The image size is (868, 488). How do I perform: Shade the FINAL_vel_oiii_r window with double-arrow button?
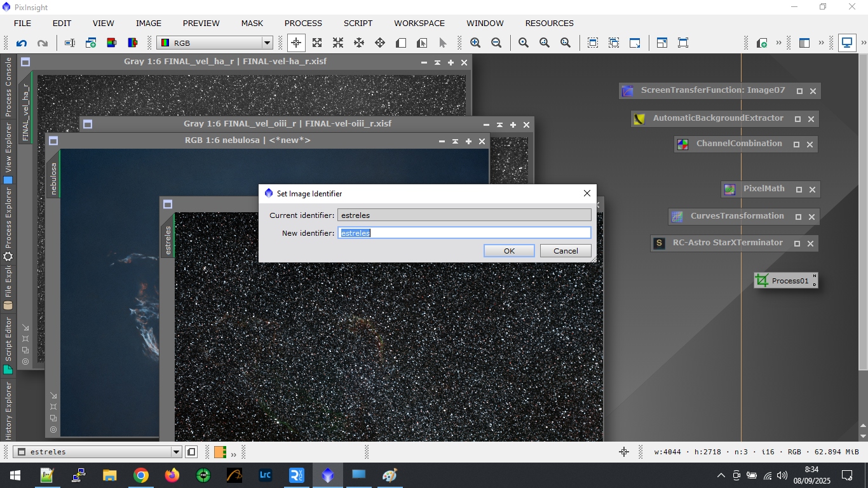pos(499,125)
